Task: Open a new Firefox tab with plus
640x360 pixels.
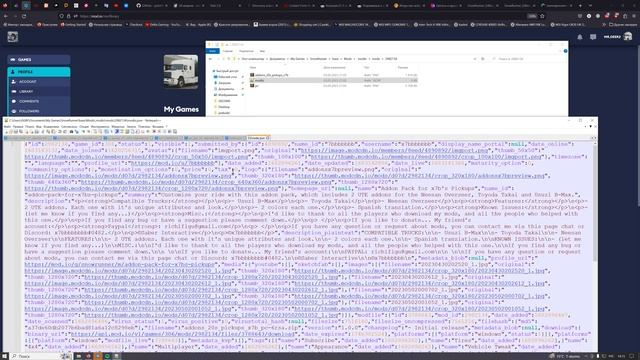Action: point(580,6)
